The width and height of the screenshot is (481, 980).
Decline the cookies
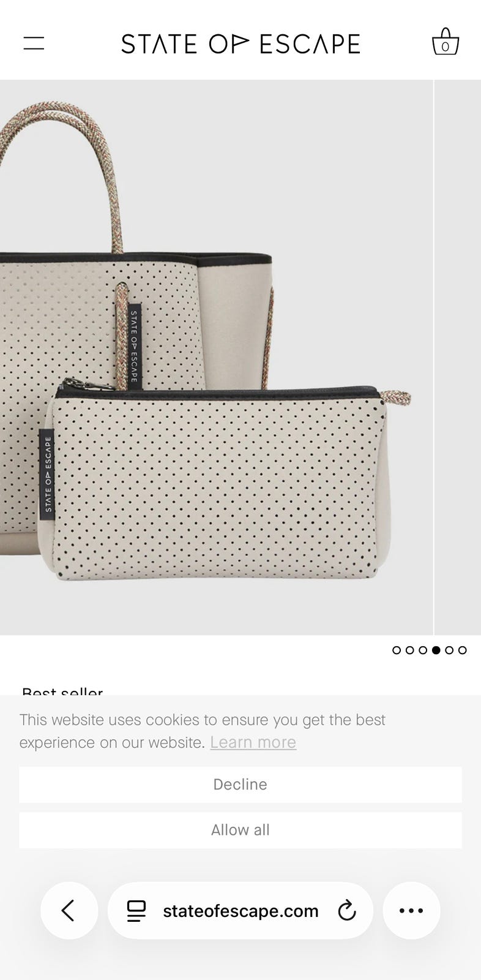pyautogui.click(x=240, y=785)
